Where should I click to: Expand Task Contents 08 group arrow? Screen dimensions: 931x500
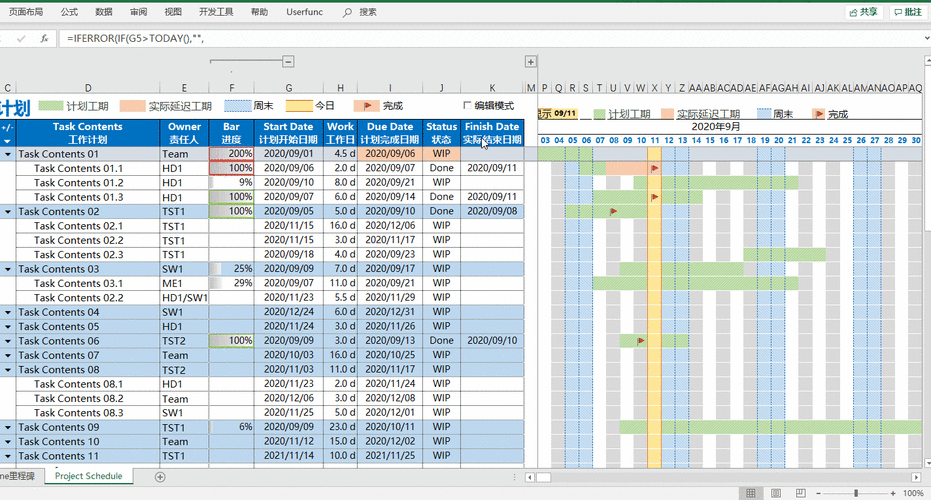(x=8, y=370)
